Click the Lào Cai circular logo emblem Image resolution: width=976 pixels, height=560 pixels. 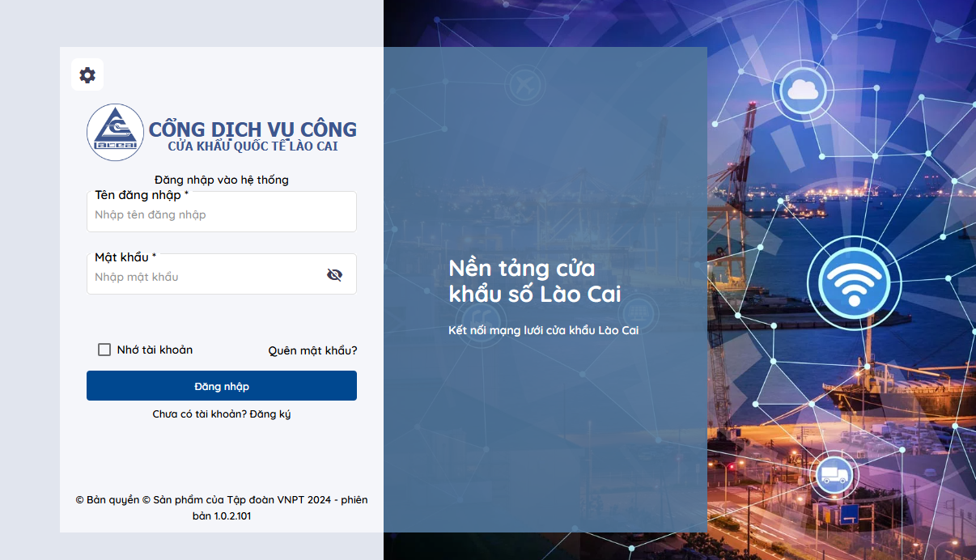click(115, 133)
